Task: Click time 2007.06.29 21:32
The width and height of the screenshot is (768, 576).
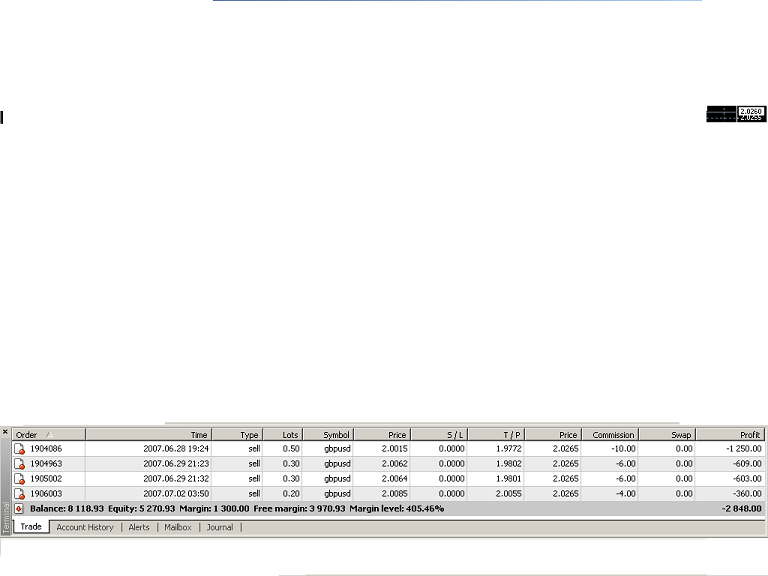Action: [x=176, y=479]
